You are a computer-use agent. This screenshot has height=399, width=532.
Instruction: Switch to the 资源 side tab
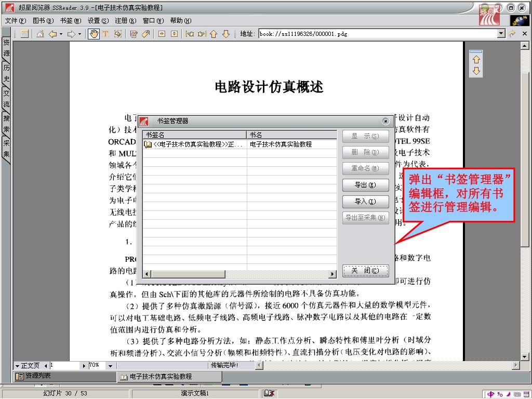click(x=6, y=48)
